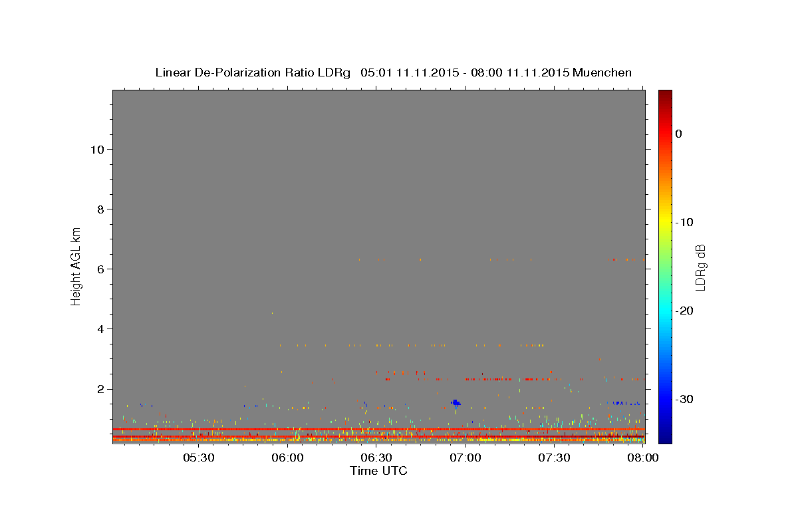Click the solid red horizontal band below 1 km
Image resolution: width=798 pixels, height=532 pixels.
pos(378,430)
